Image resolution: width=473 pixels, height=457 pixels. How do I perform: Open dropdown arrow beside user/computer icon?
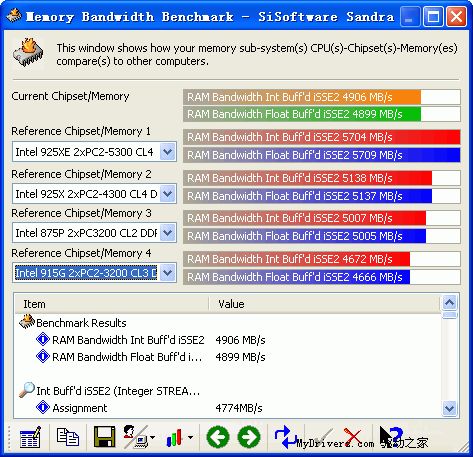(x=153, y=437)
